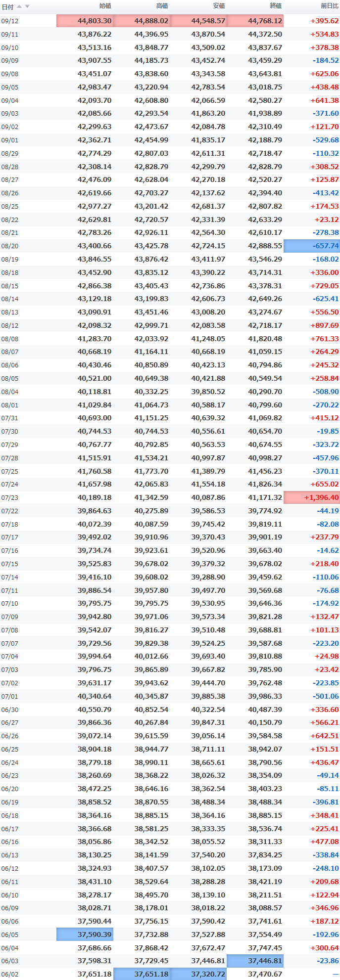Select the change value -413.42

point(326,193)
